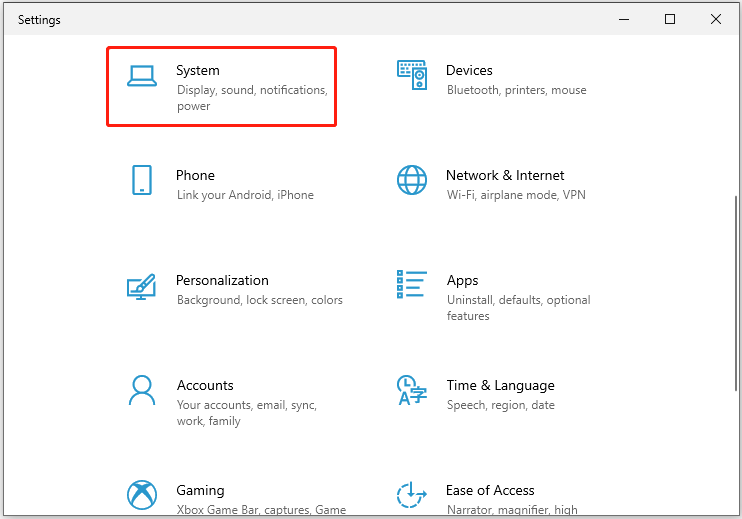Open Accounts settings heading

205,385
